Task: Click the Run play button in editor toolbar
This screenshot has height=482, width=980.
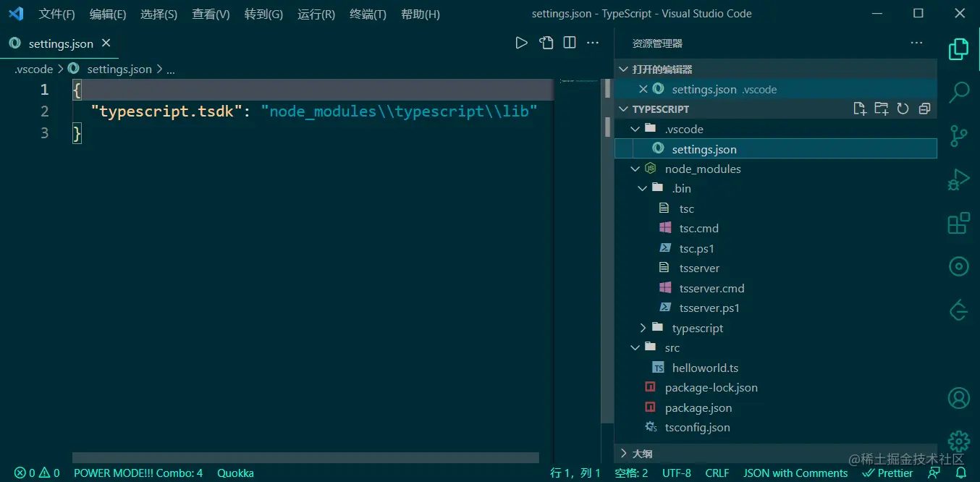Action: click(521, 43)
